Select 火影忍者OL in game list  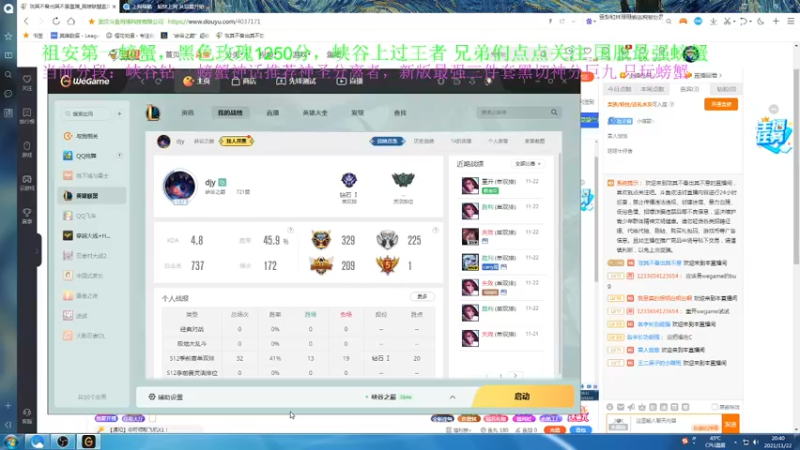(92, 336)
